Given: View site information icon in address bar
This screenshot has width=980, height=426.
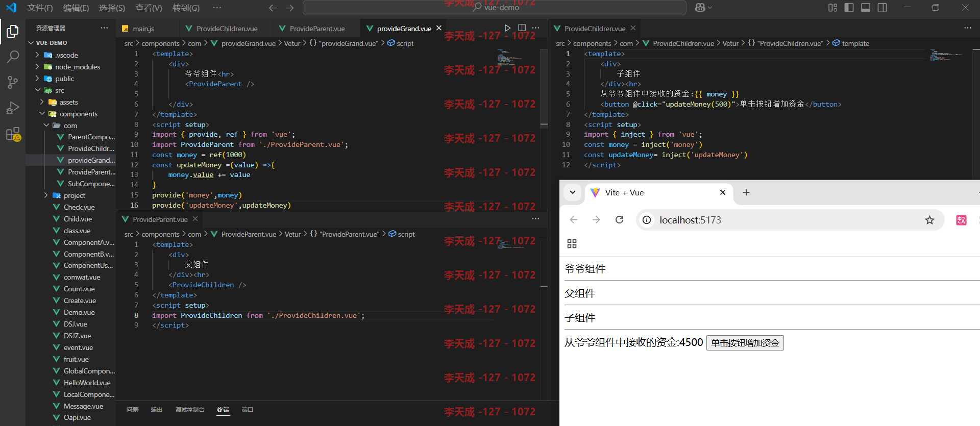Looking at the screenshot, I should pyautogui.click(x=647, y=220).
